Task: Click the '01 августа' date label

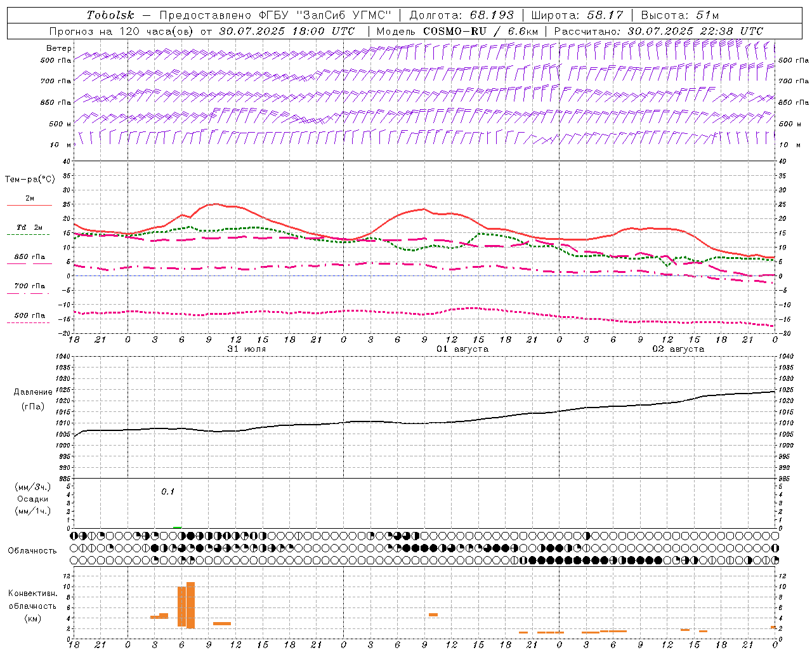Action: point(462,349)
